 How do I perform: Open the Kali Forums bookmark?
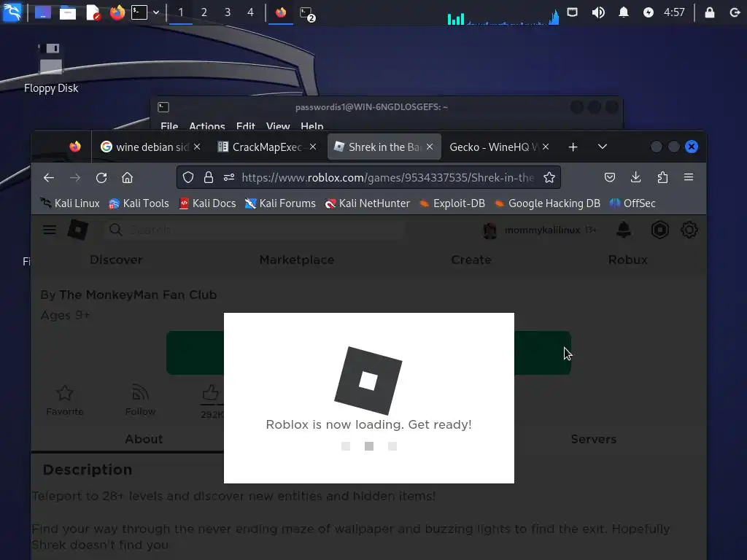pyautogui.click(x=280, y=203)
